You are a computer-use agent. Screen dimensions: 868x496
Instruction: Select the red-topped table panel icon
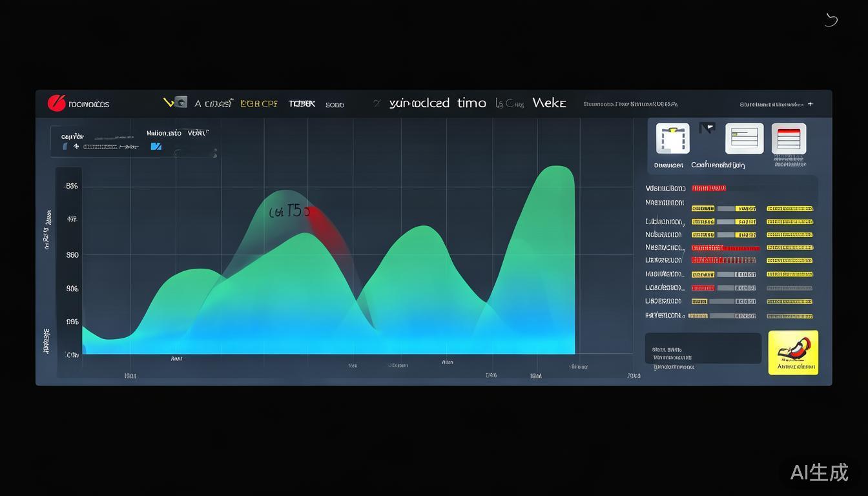(x=789, y=139)
